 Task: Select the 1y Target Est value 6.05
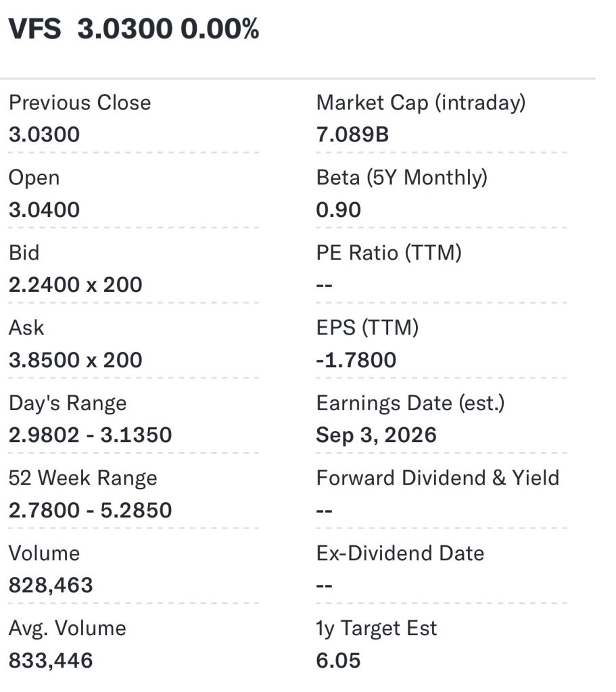338,661
